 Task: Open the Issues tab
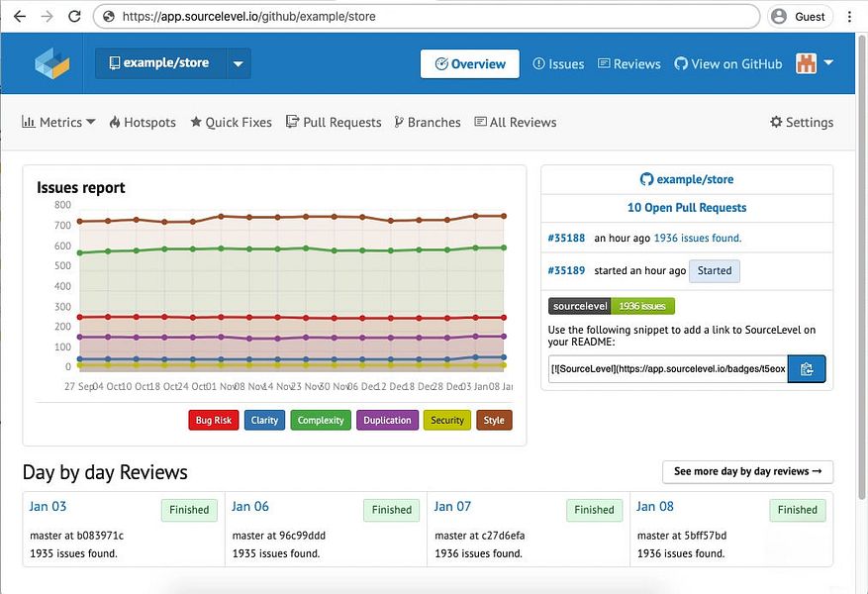[558, 63]
